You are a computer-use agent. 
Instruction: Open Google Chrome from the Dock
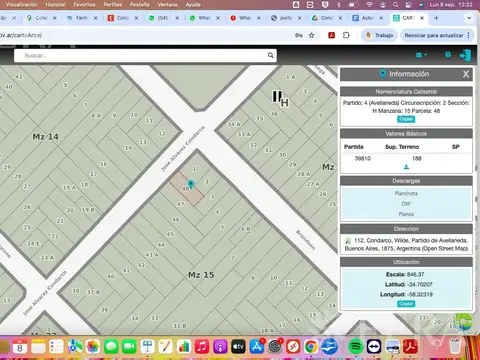[311, 347]
